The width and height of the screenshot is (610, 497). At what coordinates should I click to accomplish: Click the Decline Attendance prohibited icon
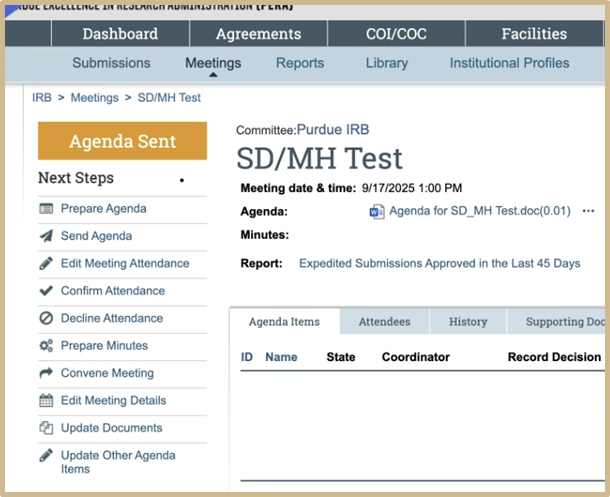tap(46, 318)
